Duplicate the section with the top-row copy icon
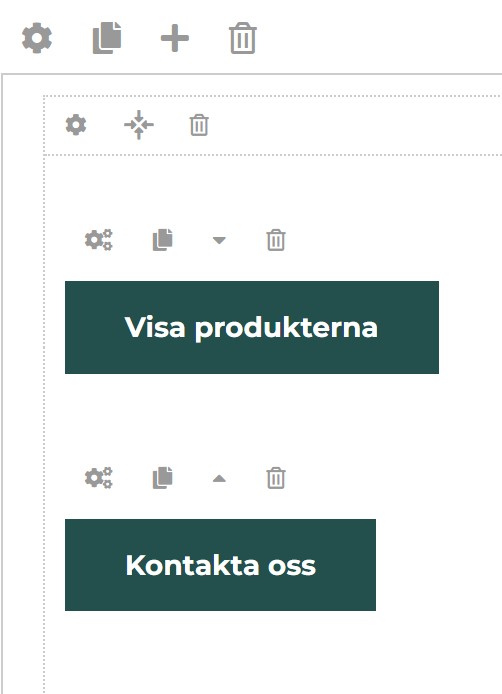502x694 pixels. tap(107, 38)
